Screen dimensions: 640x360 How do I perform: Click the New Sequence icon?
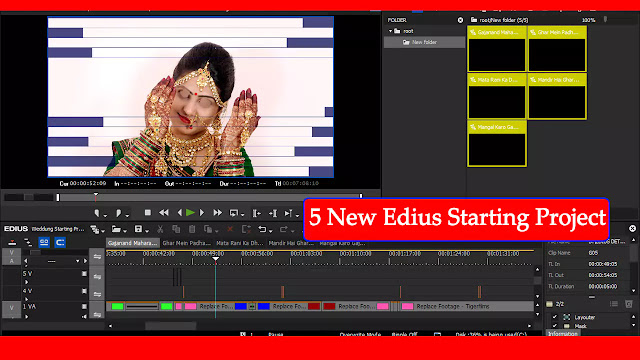click(x=95, y=229)
